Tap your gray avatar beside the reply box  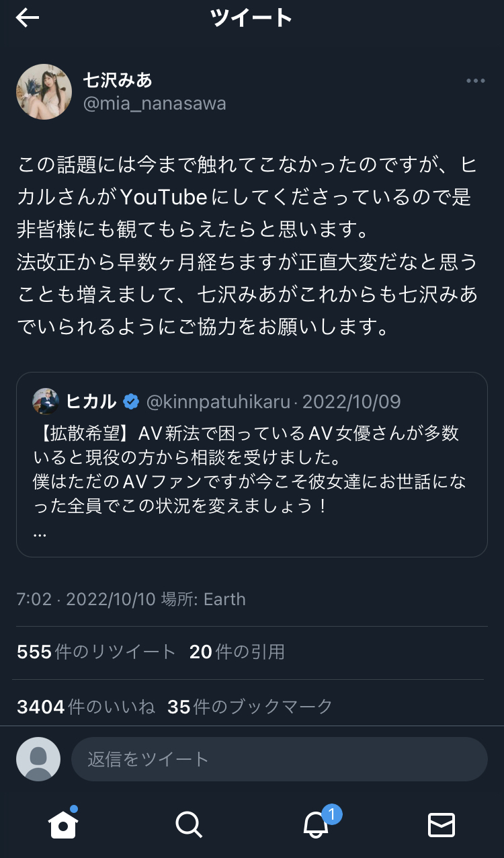pyautogui.click(x=38, y=759)
